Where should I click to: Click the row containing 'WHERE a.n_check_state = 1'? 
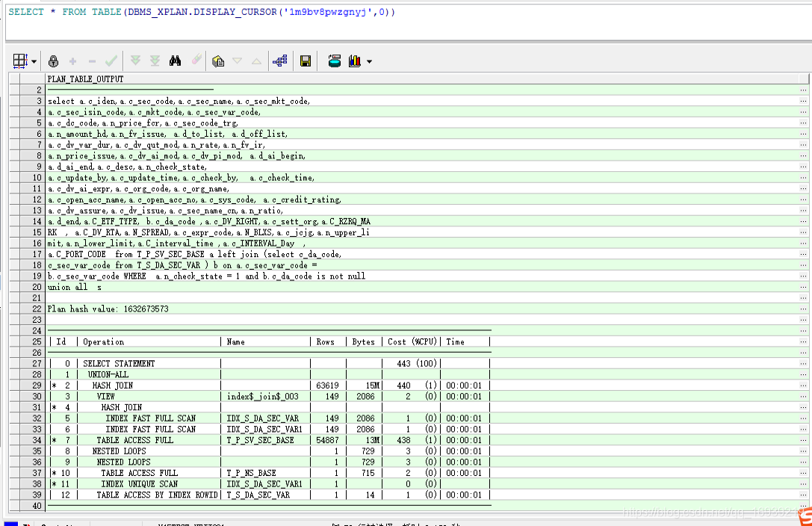coord(422,276)
